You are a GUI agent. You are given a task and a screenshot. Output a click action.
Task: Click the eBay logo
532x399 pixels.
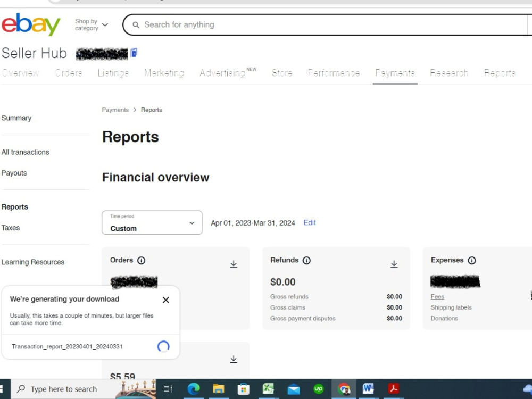tap(31, 24)
